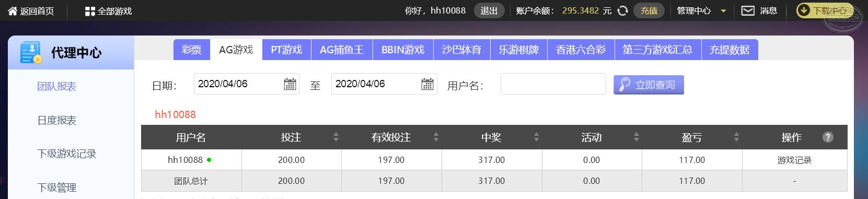Click the 197.00 value in 团队总计 row
This screenshot has height=199, width=868.
pos(391,181)
